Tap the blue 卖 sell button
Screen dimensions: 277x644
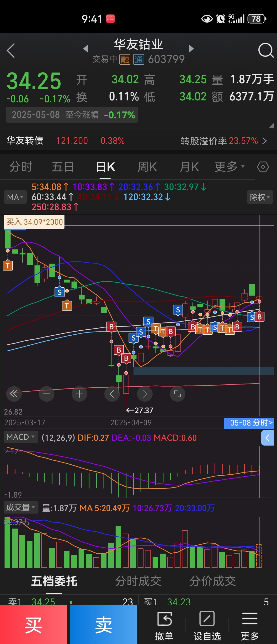[104, 624]
